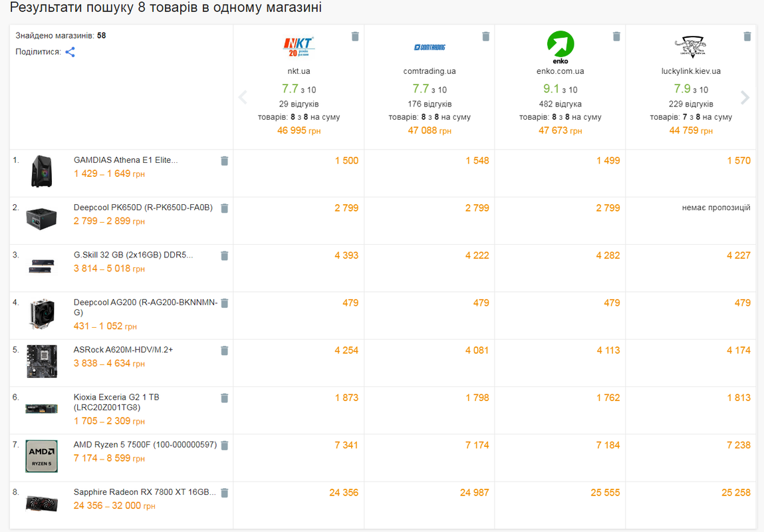Click the share icon next to Поділитися
Screen dimensions: 764x532
[x=70, y=52]
